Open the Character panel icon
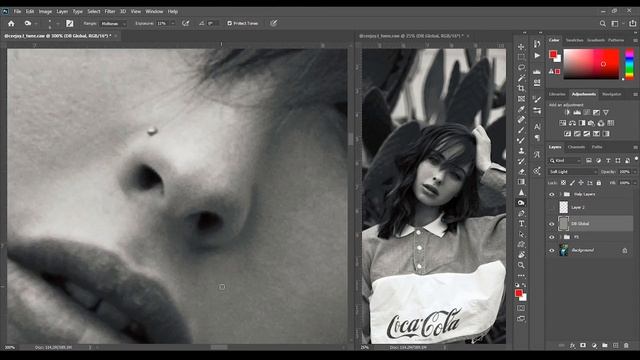Screen dimensions: 640x360 coord(537,127)
